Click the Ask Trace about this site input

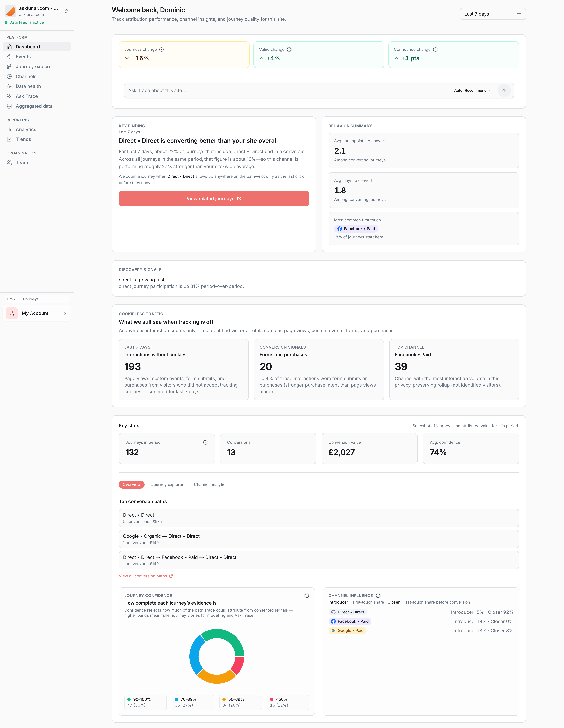[x=286, y=90]
